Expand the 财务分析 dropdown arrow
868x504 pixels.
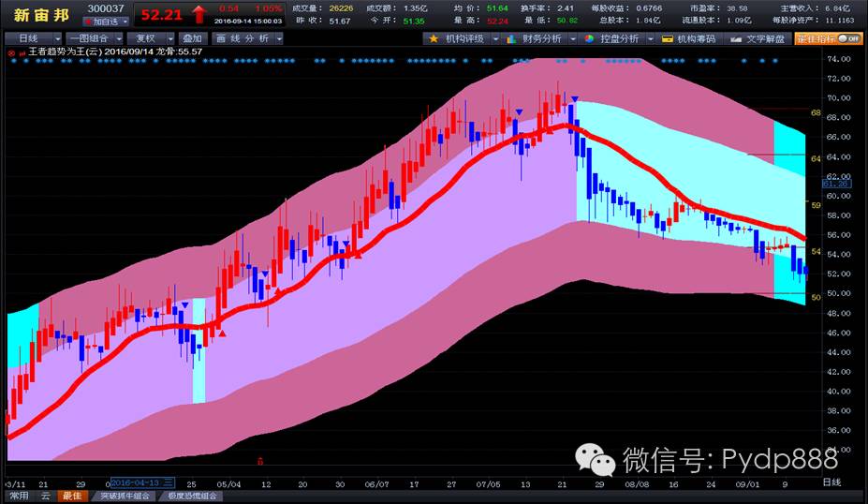573,38
